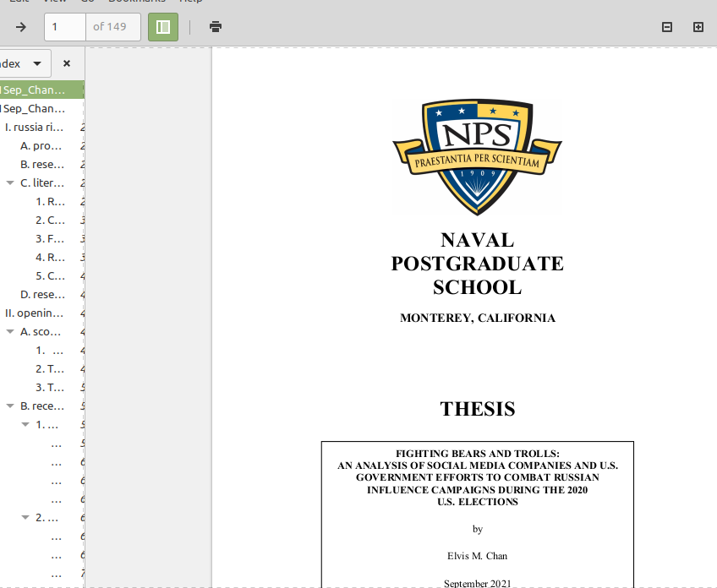Click the author name 'Elvis M. Chan'

[478, 556]
